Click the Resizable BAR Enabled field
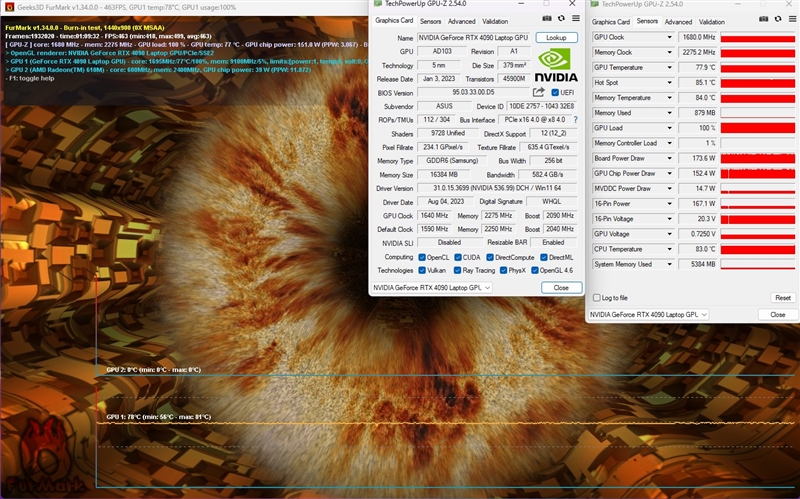The image size is (800, 499). tap(554, 242)
